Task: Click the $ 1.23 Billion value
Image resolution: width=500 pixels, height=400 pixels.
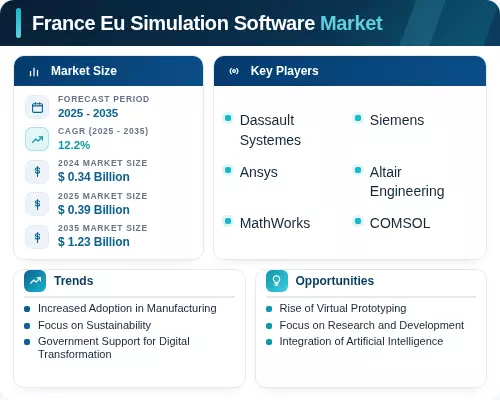Action: pyautogui.click(x=94, y=242)
